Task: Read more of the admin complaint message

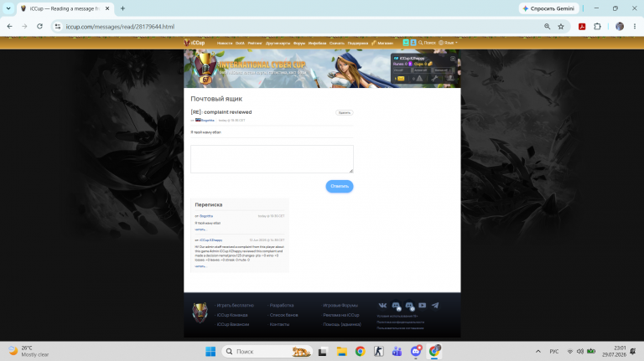Action: tap(200, 266)
